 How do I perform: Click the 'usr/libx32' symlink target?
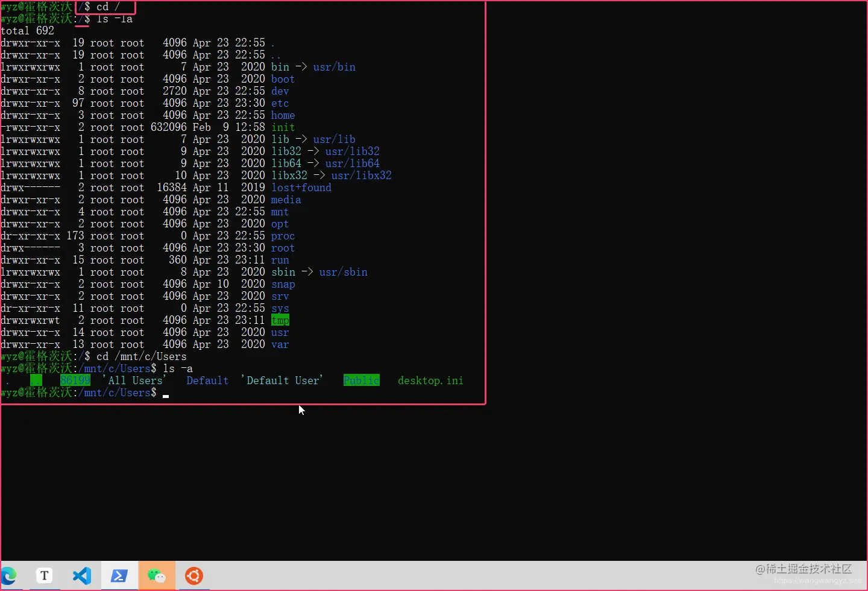click(361, 175)
